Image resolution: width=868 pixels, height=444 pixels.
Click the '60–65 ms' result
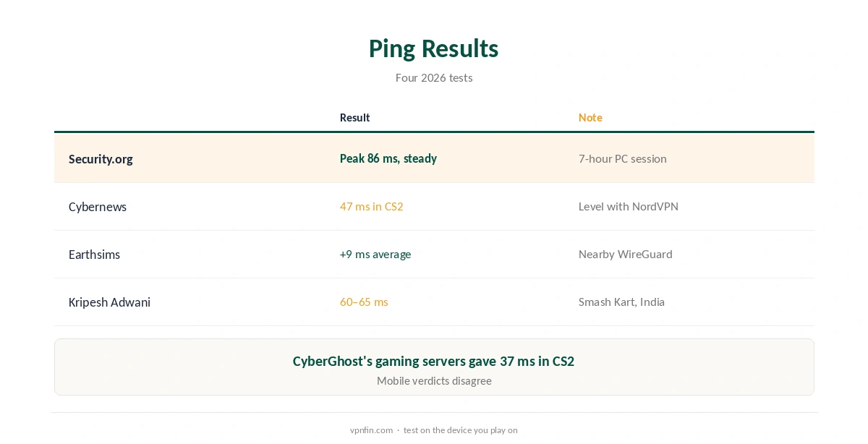(x=364, y=302)
